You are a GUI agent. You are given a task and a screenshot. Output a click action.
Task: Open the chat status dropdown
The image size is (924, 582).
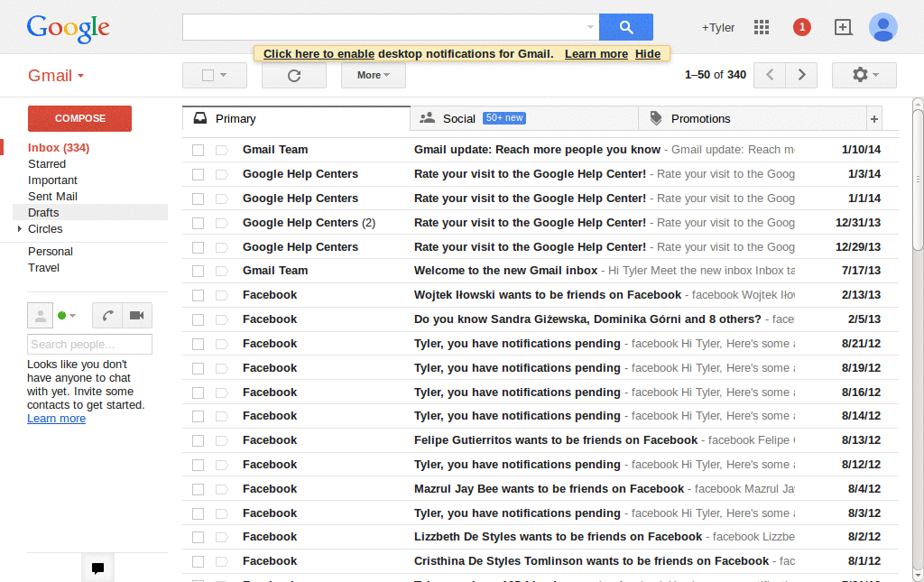[x=72, y=316]
